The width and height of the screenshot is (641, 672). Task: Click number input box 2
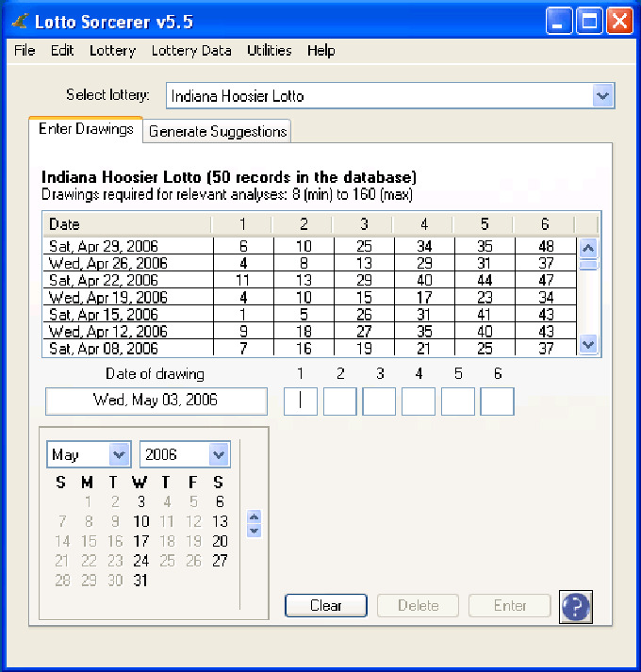click(340, 402)
